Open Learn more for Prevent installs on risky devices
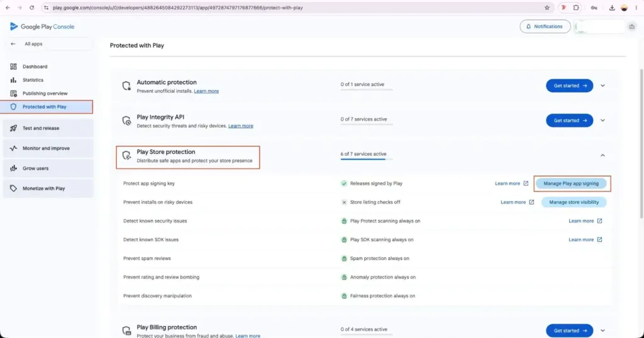 pyautogui.click(x=517, y=202)
